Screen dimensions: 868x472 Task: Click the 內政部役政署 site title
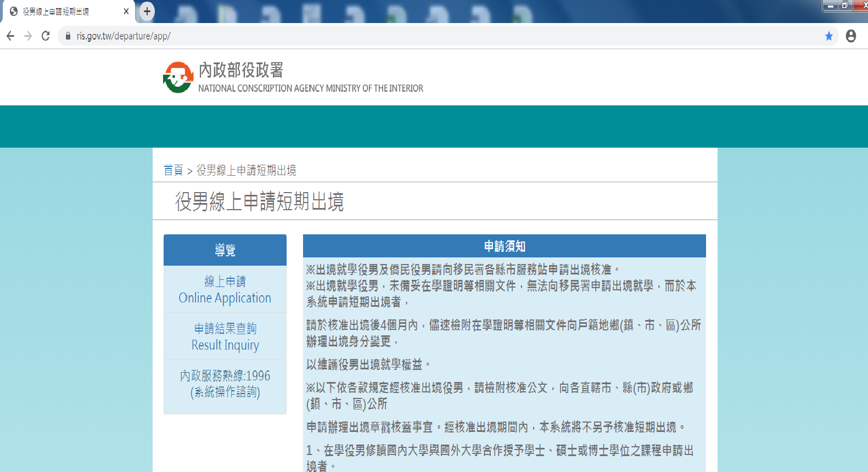point(241,70)
